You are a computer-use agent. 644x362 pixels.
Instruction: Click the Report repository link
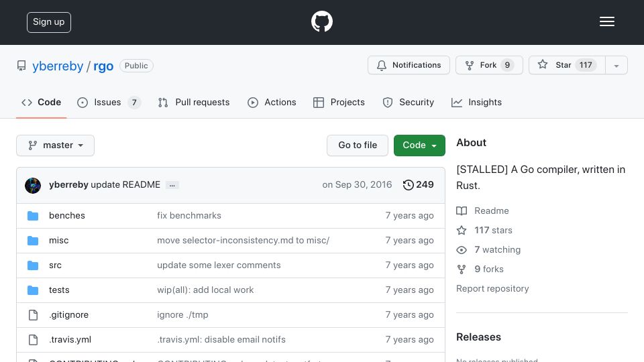[x=492, y=288]
